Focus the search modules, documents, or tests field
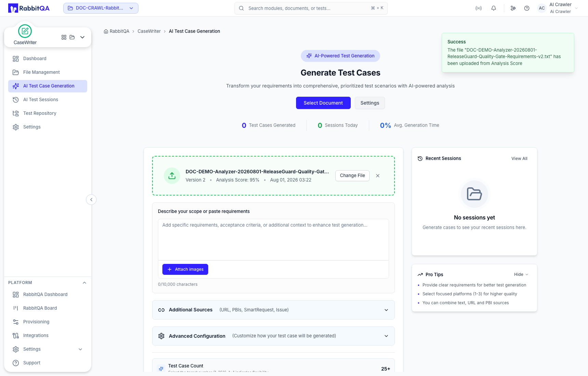The height and width of the screenshot is (376, 588). (311, 8)
